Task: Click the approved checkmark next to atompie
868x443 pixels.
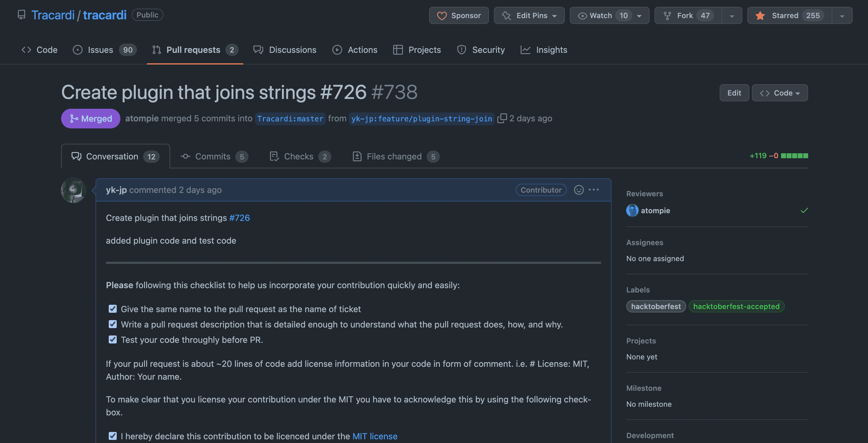Action: (804, 210)
